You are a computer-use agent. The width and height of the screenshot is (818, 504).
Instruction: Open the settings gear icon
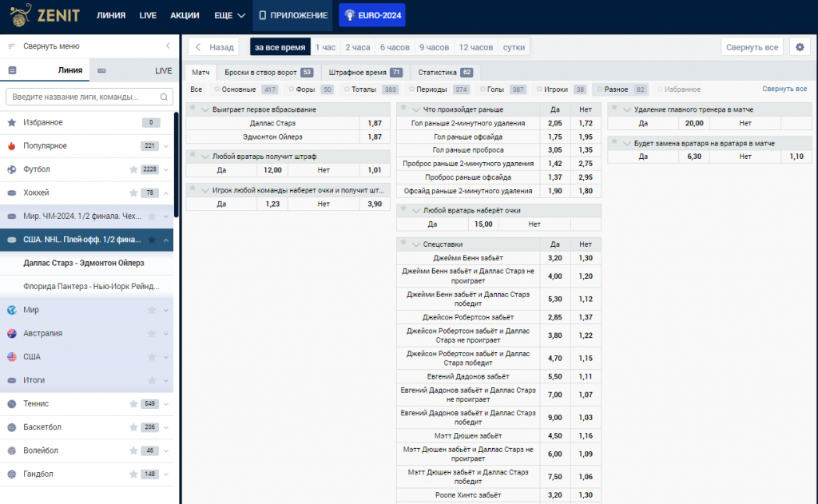(800, 47)
